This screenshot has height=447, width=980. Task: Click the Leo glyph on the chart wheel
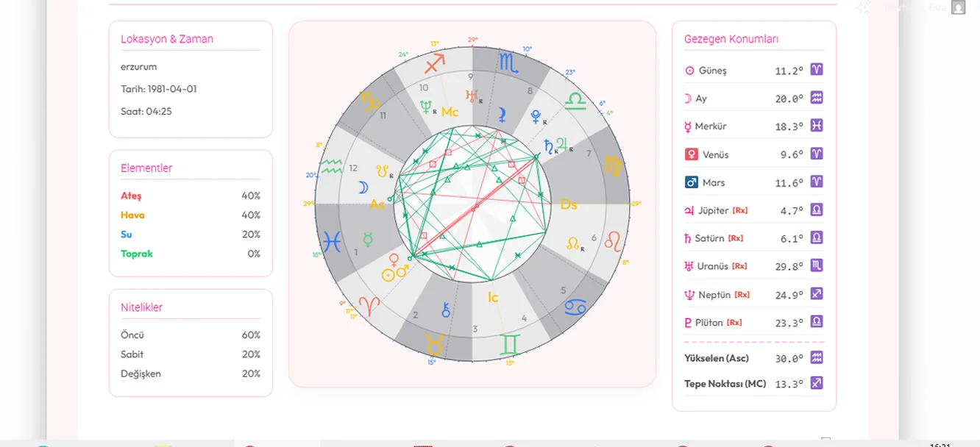612,240
